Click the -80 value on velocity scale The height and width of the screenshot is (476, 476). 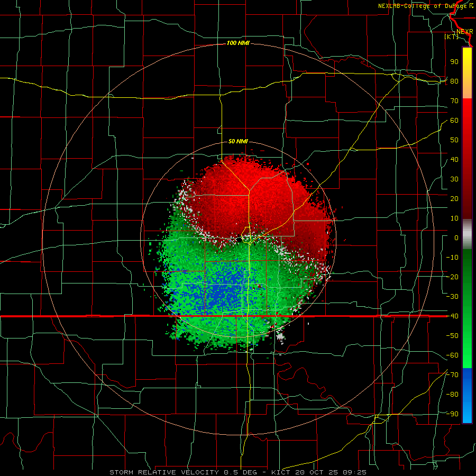pyautogui.click(x=452, y=395)
